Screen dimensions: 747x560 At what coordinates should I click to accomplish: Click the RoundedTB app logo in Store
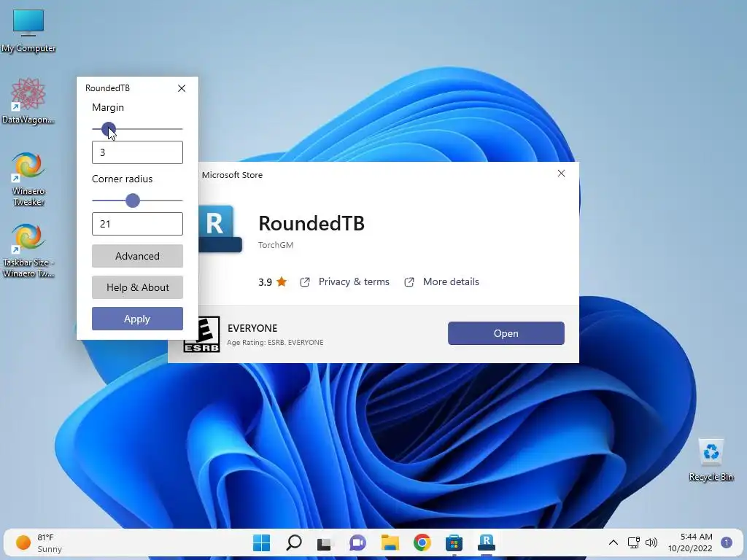tap(220, 228)
